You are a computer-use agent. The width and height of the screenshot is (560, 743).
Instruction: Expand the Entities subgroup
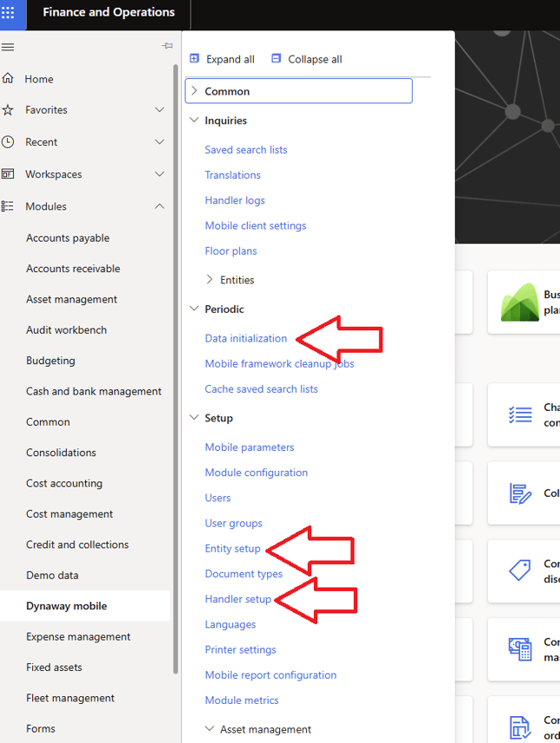[210, 279]
